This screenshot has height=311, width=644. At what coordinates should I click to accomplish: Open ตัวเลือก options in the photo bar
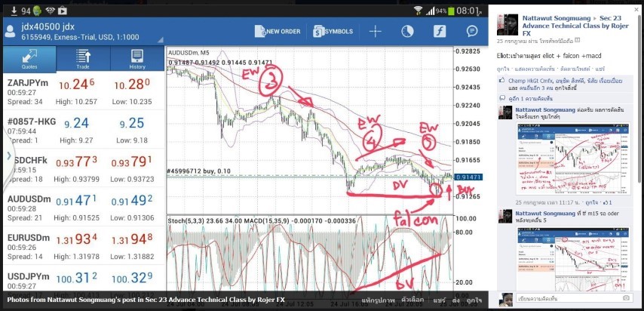pos(412,300)
